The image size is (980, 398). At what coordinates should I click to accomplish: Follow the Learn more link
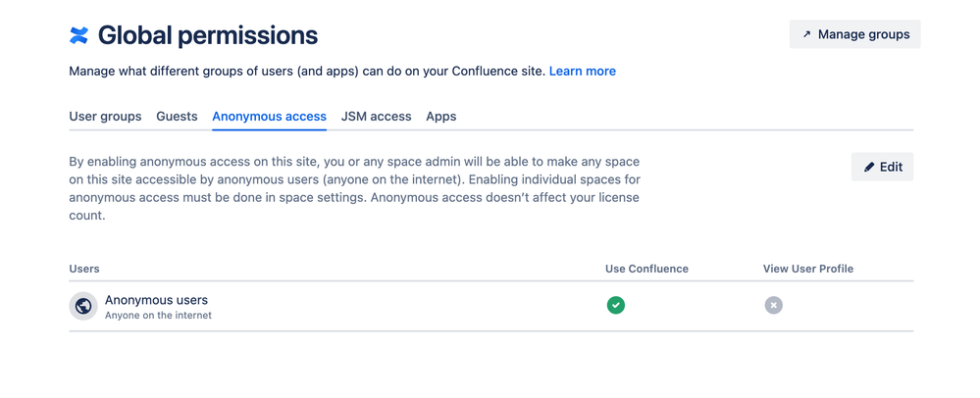(582, 71)
